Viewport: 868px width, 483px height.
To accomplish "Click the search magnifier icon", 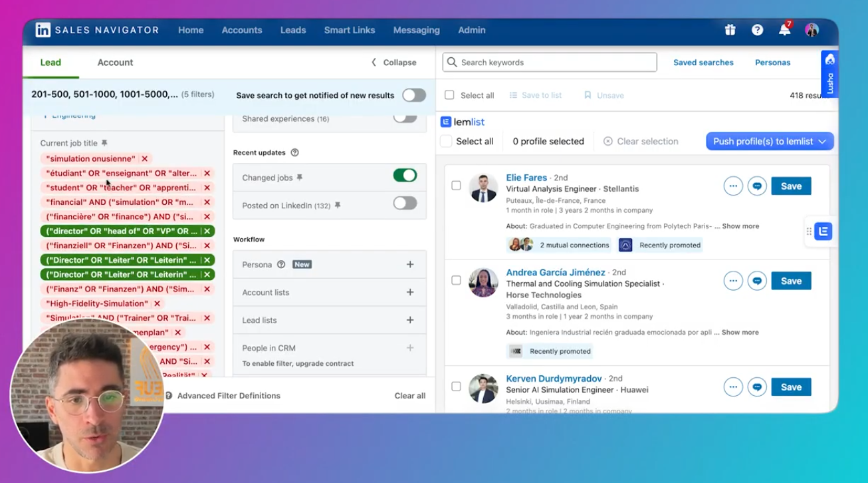I will click(453, 63).
